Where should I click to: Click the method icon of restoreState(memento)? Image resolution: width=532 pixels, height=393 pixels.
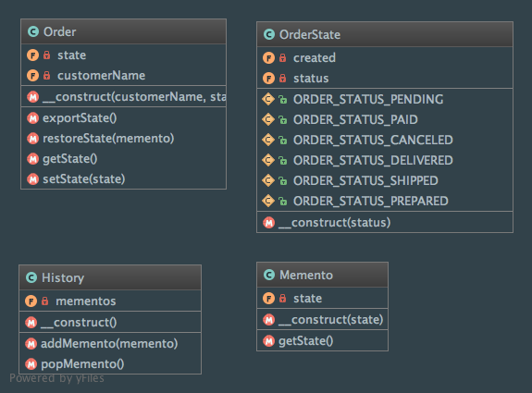(33, 139)
